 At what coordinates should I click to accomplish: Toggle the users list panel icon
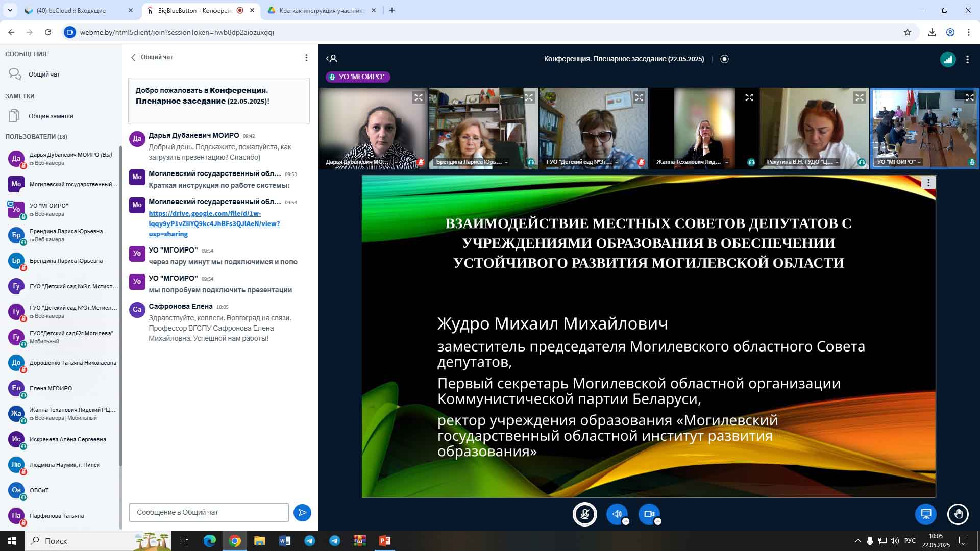point(332,59)
